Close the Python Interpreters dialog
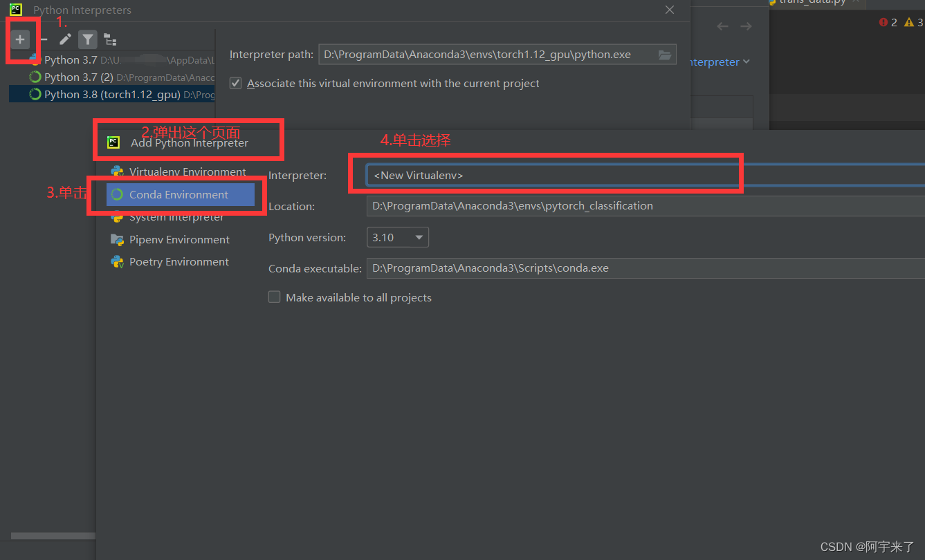925x560 pixels. pos(669,10)
